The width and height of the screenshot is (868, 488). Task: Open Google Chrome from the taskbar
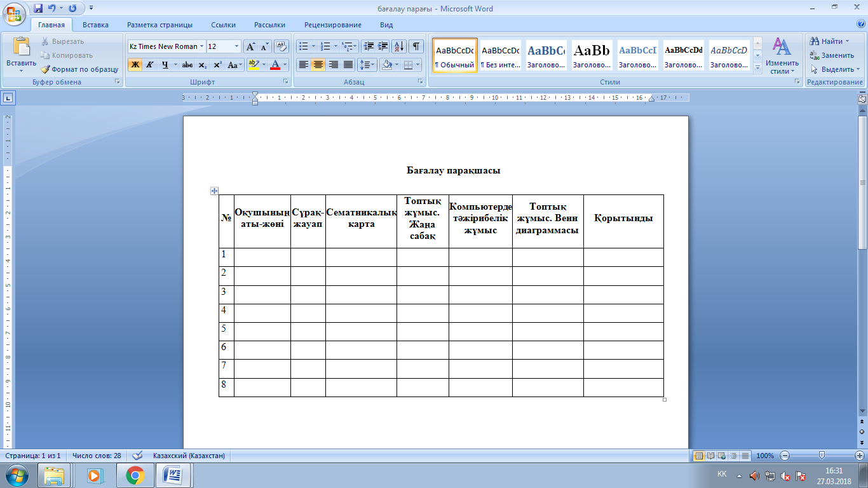pos(135,475)
